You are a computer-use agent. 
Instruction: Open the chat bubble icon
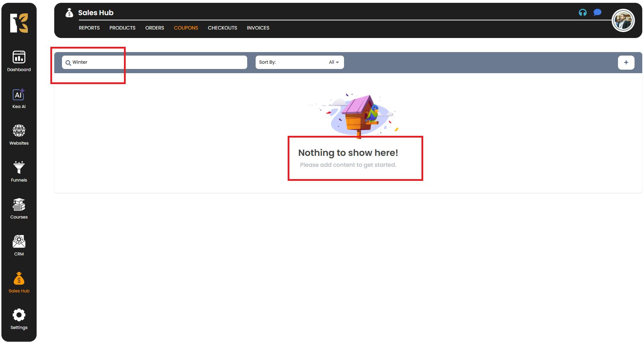[597, 13]
